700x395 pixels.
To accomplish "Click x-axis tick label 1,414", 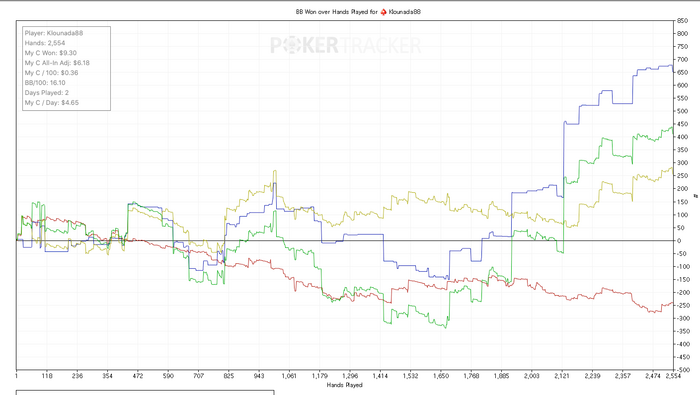I will click(x=380, y=376).
